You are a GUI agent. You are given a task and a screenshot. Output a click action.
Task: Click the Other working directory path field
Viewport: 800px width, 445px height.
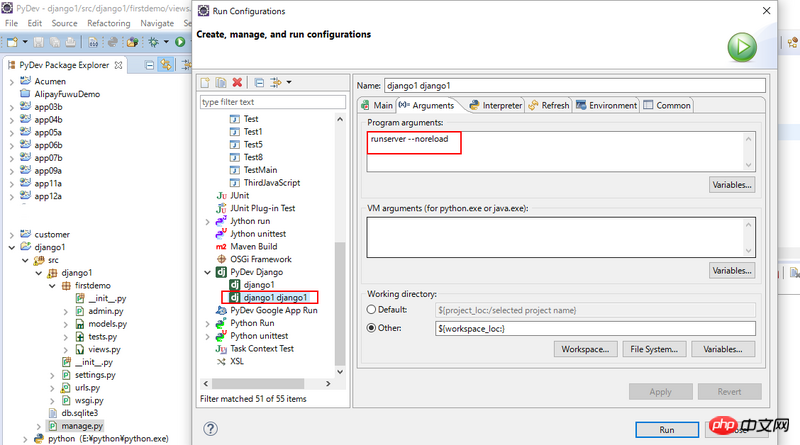pos(595,328)
